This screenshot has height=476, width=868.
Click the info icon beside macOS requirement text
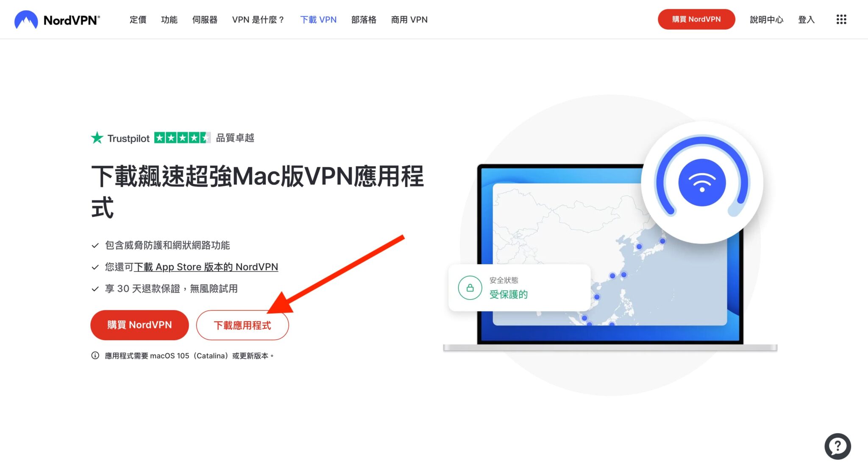pyautogui.click(x=94, y=356)
